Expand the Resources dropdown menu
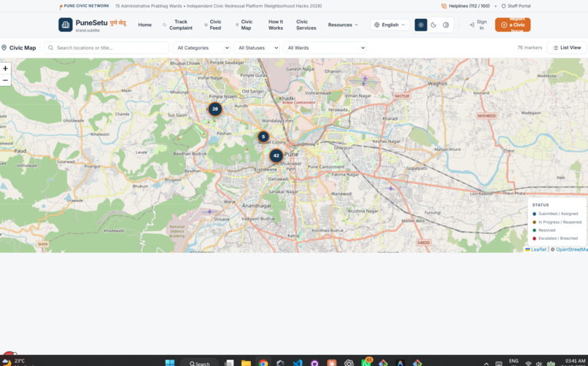 tap(343, 25)
